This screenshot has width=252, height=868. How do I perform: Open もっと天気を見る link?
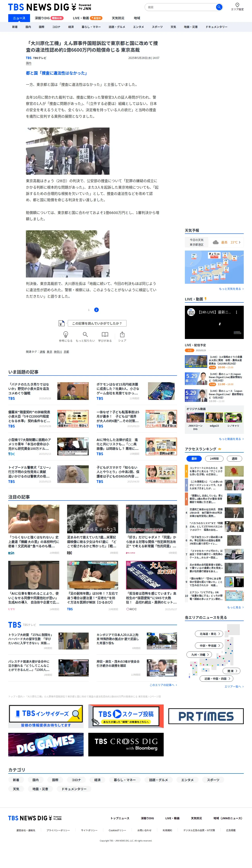231,289
